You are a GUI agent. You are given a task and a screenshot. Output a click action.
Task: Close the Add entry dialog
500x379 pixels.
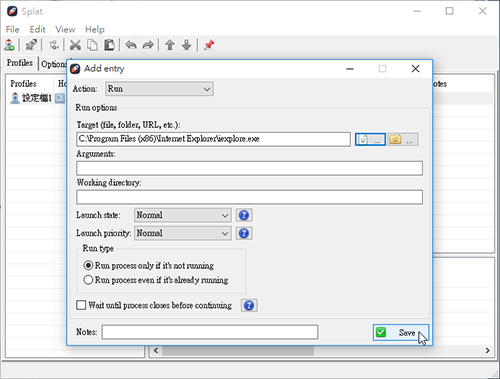pos(415,69)
